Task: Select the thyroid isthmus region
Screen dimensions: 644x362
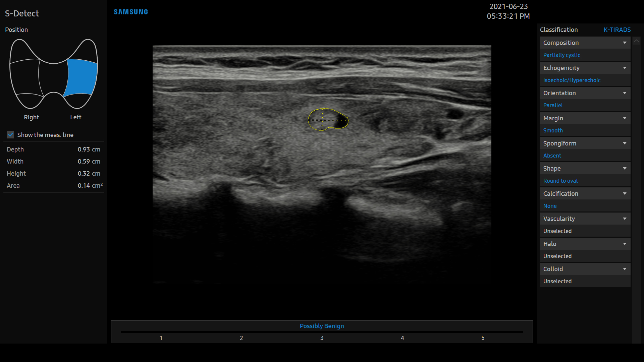Action: (53, 78)
